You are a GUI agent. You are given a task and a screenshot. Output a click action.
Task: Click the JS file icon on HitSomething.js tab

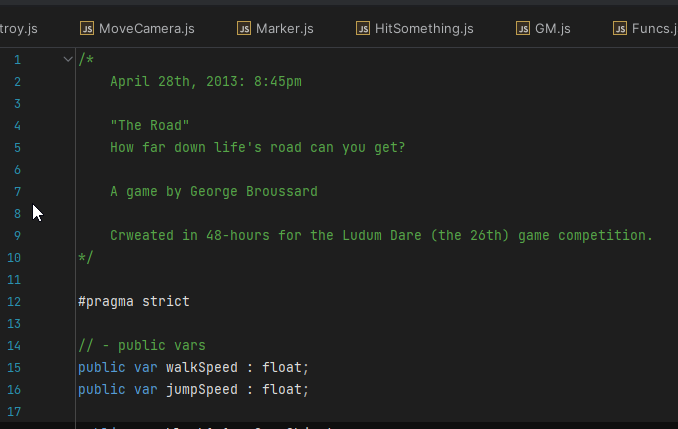pyautogui.click(x=363, y=29)
